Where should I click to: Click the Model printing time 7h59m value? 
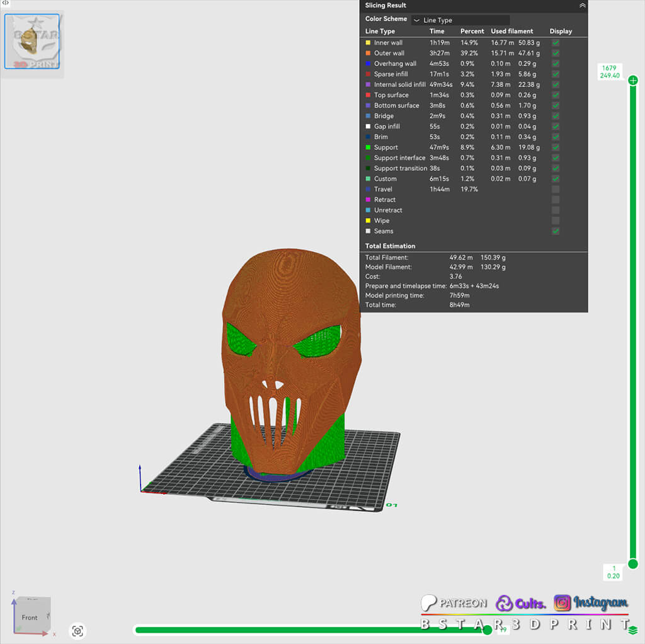pyautogui.click(x=459, y=296)
